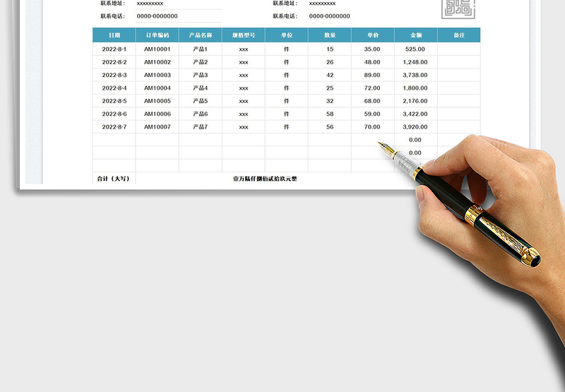Select the quantity 26 in the 产品2 row
The width and height of the screenshot is (565, 392).
330,62
